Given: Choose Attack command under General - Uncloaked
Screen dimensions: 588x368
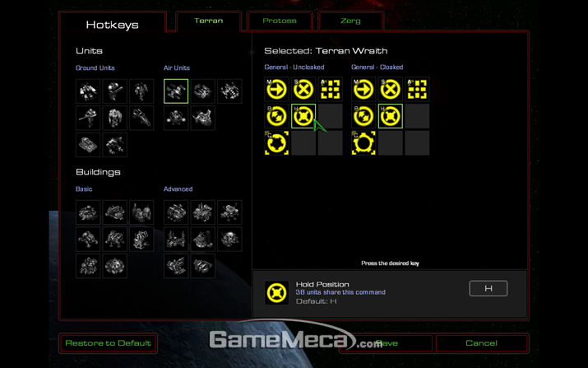Looking at the screenshot, I should coord(331,90).
